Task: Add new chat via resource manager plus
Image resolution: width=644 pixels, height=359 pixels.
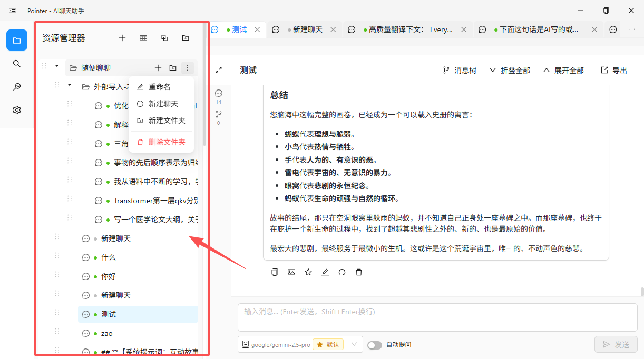Action: pyautogui.click(x=122, y=38)
